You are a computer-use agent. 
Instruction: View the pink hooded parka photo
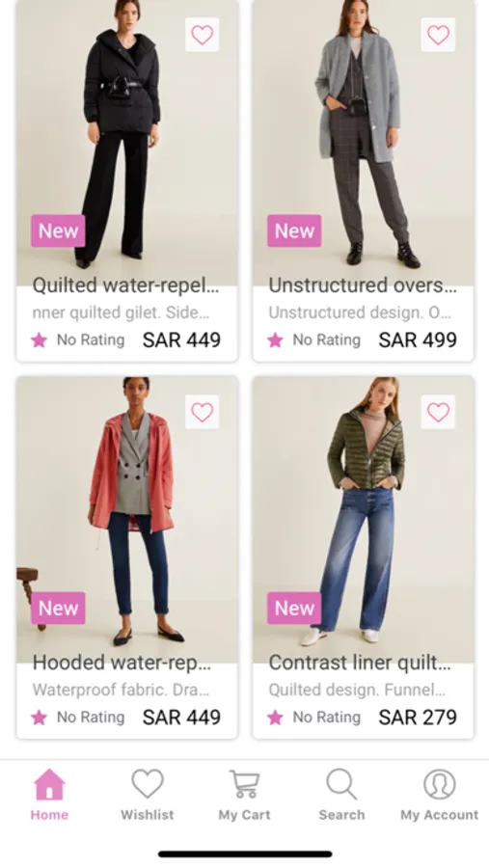pos(126,520)
